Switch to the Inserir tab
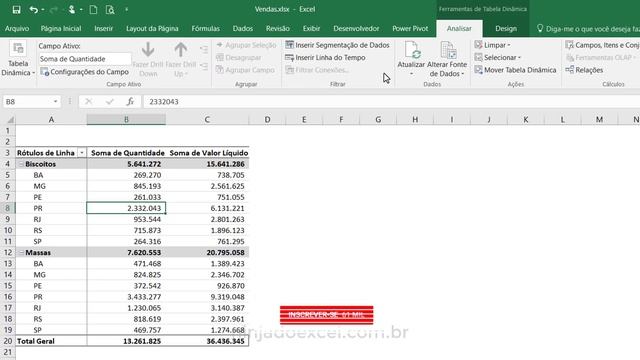This screenshot has height=360, width=640. (x=104, y=29)
